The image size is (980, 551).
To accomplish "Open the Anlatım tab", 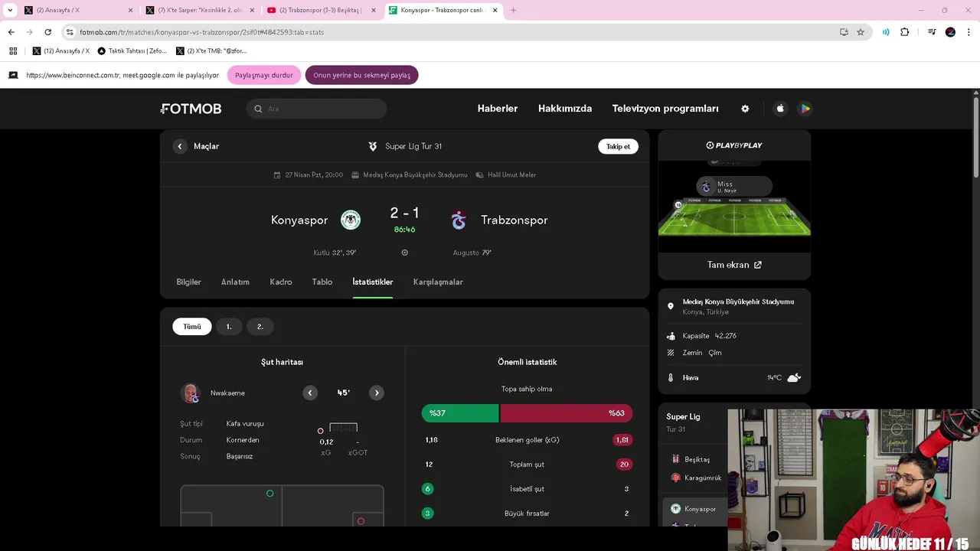I will (235, 282).
